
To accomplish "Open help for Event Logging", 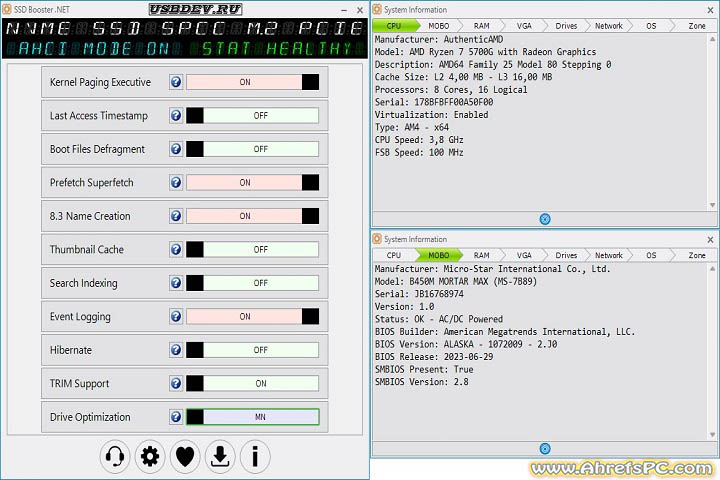I will [x=176, y=316].
